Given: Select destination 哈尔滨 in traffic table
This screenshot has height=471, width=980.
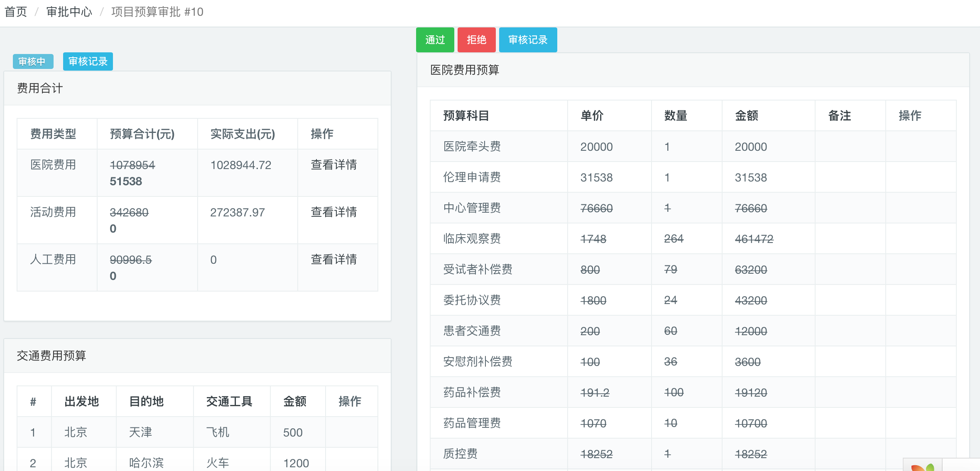Looking at the screenshot, I should [x=146, y=463].
